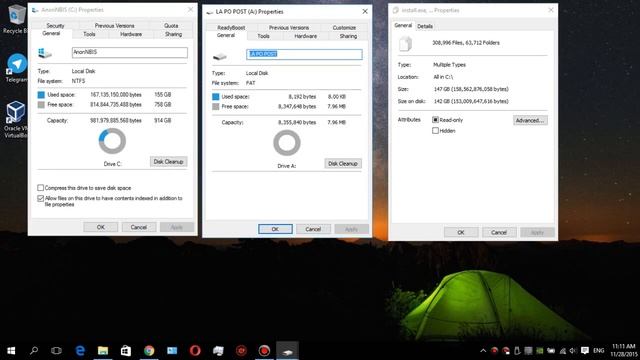Enable the Hidden attribute checkbox
Screen dimensions: 640x360
click(435, 131)
